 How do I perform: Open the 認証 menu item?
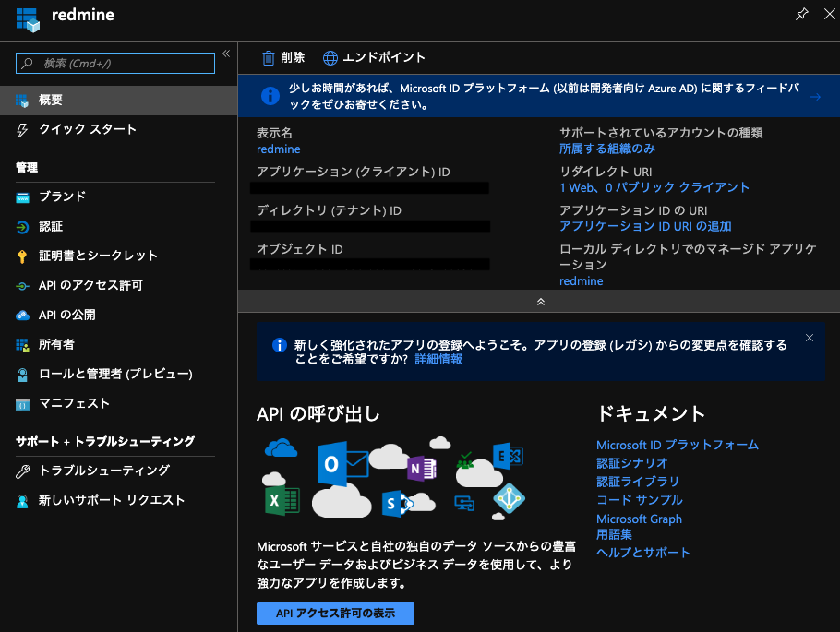[x=118, y=227]
